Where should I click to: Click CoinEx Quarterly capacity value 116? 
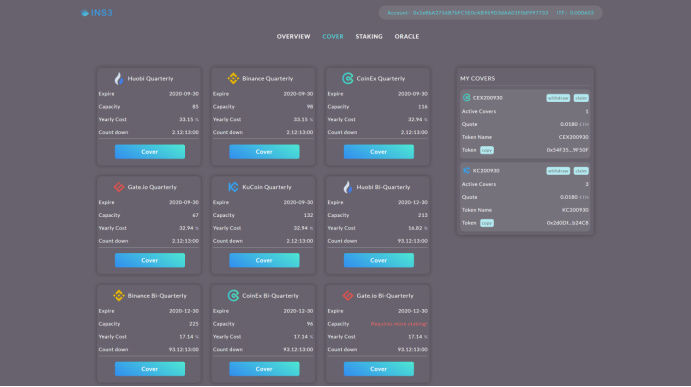pos(423,107)
